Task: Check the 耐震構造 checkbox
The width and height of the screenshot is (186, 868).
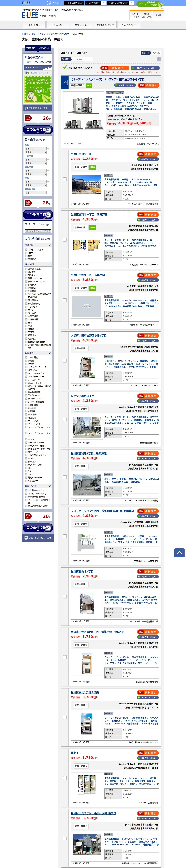Action: tap(26, 285)
